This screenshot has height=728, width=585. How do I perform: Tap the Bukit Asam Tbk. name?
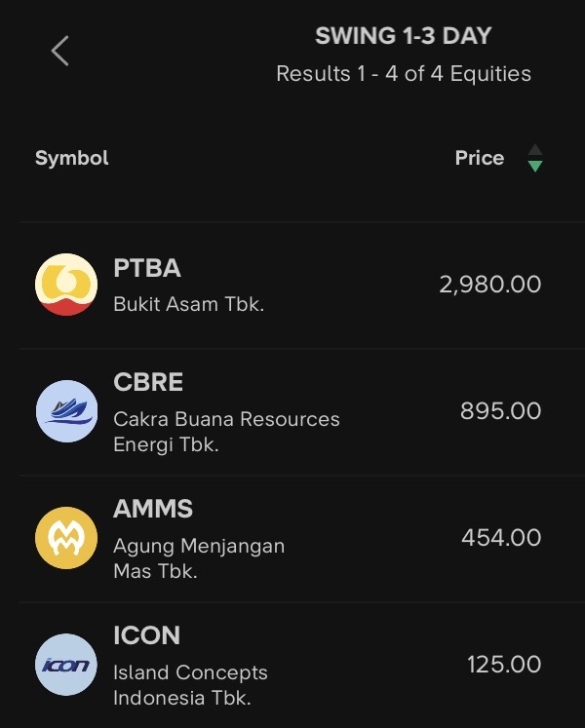pos(188,304)
